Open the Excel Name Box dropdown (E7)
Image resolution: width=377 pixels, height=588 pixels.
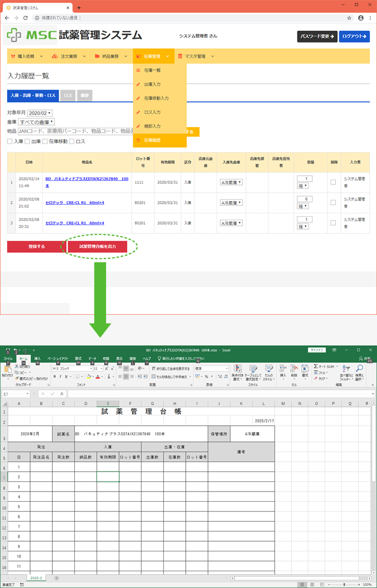[x=27, y=394]
